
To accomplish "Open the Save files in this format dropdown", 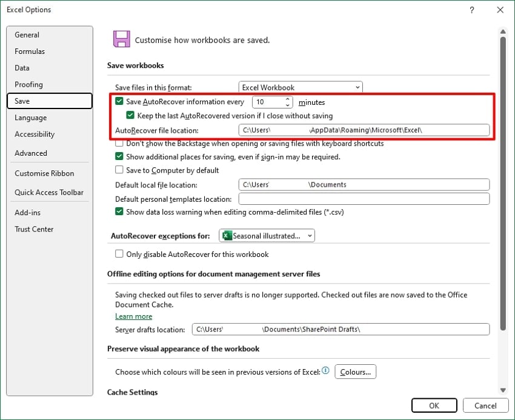I will click(356, 87).
